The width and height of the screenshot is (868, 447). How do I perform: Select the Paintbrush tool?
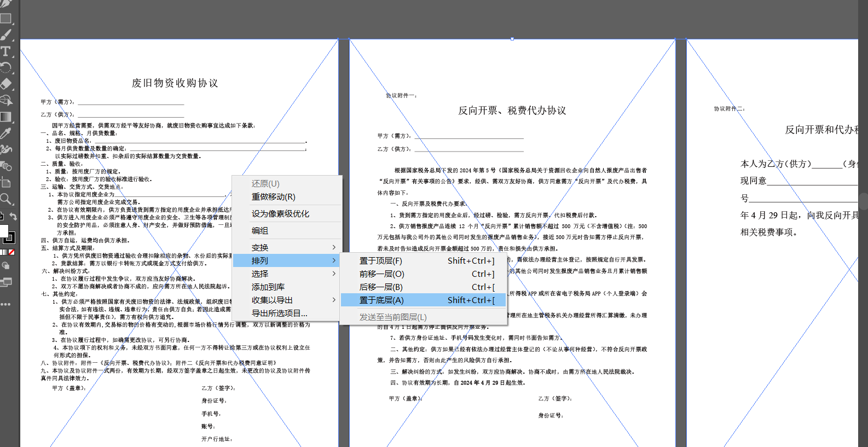tap(5, 35)
